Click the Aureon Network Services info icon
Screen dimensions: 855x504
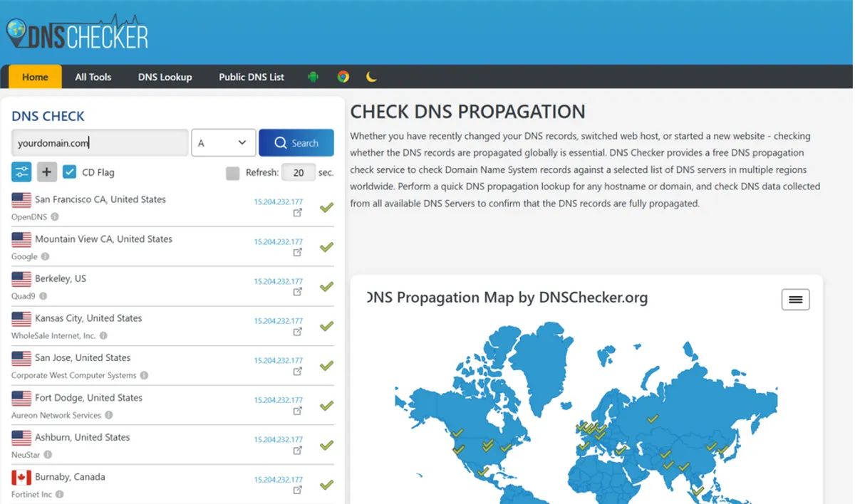tap(109, 415)
